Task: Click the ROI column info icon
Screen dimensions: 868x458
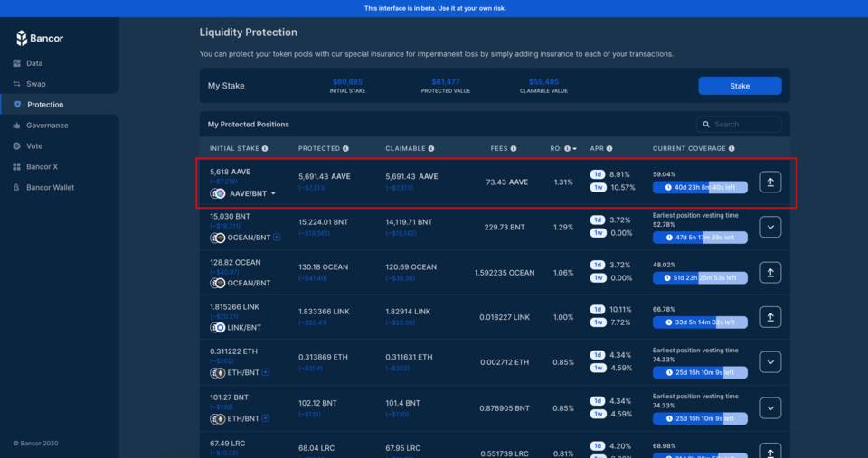Action: pyautogui.click(x=567, y=149)
